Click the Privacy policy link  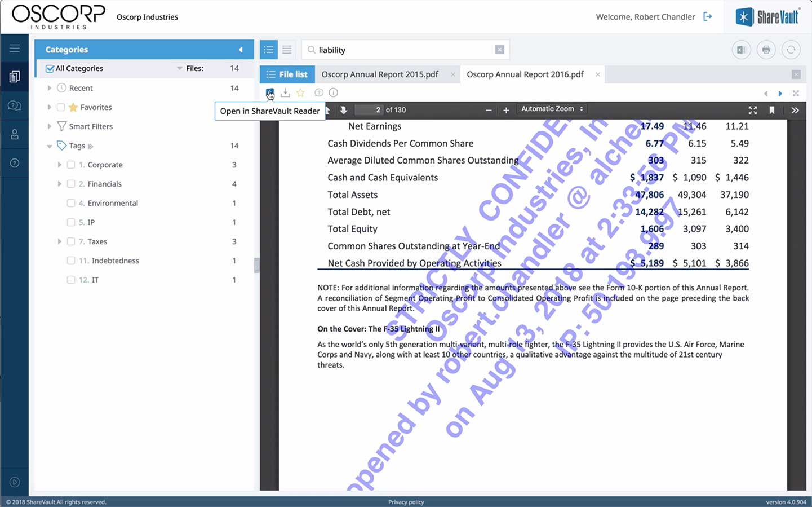(406, 502)
